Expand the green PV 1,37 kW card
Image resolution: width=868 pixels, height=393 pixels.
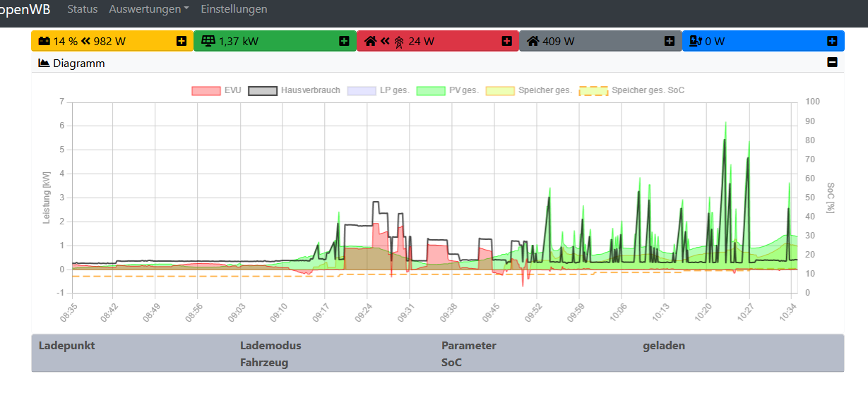[x=344, y=41]
